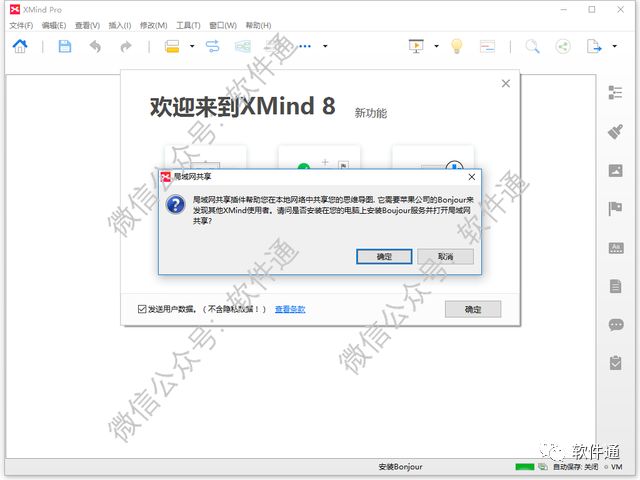The image size is (640, 480).
Task: Click 确定 on the welcome window
Action: coord(473,309)
